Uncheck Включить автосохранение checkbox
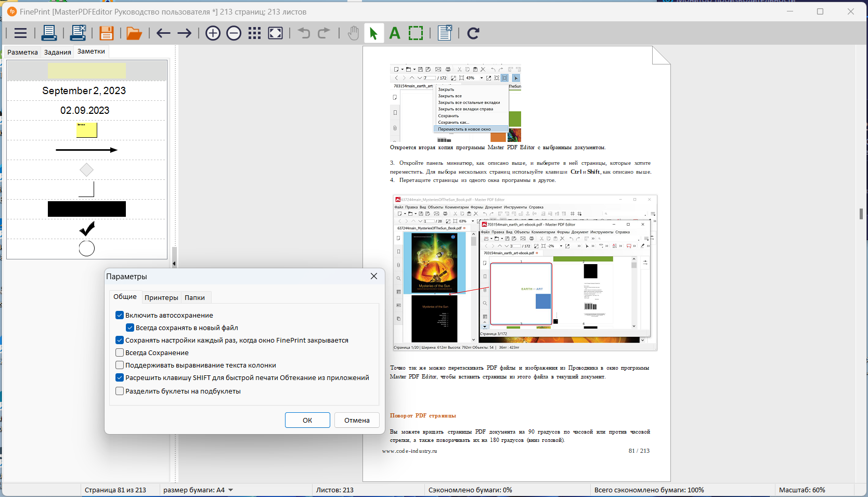The image size is (868, 497). 120,315
